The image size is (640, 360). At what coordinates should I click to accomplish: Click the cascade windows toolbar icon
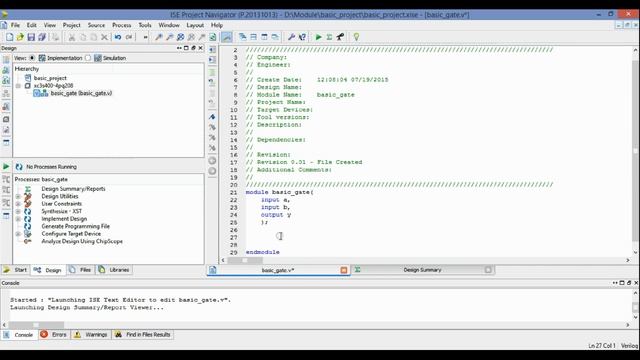(x=242, y=37)
